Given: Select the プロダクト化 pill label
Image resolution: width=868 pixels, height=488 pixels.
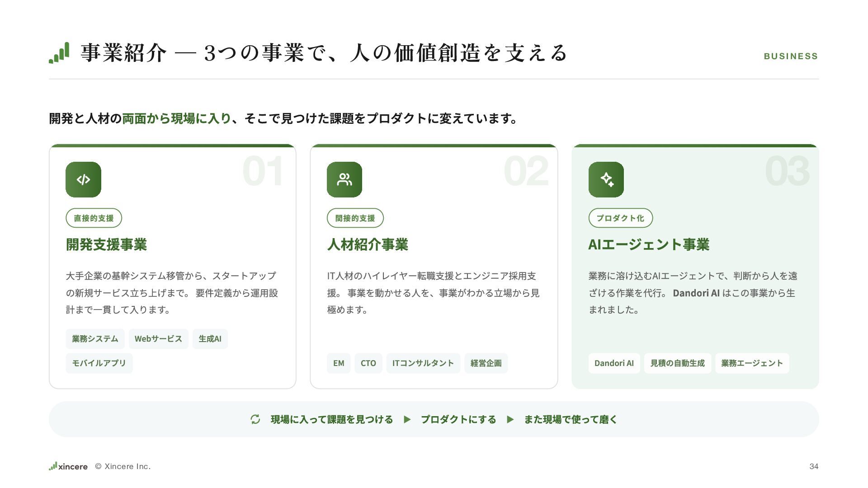Looking at the screenshot, I should [620, 218].
